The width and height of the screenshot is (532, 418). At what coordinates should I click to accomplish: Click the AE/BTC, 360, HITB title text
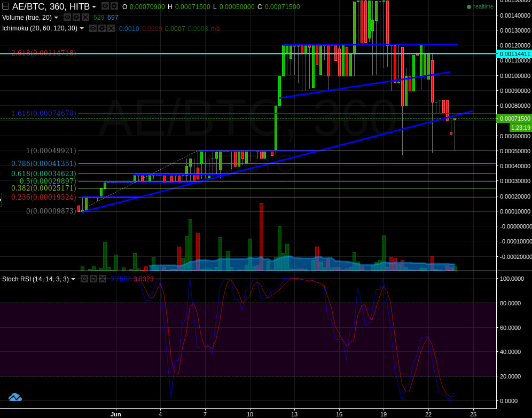point(51,6)
